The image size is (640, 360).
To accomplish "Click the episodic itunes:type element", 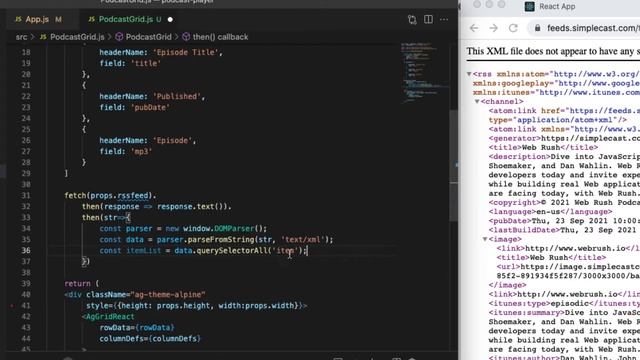I will (564, 304).
